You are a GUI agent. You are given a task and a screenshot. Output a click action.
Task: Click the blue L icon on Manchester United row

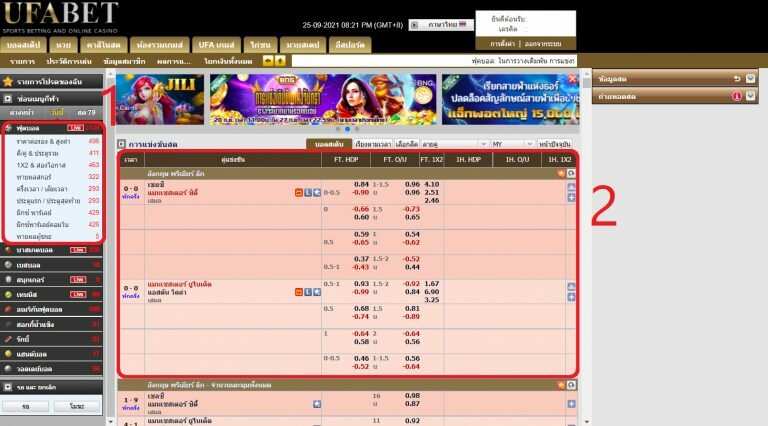click(308, 292)
